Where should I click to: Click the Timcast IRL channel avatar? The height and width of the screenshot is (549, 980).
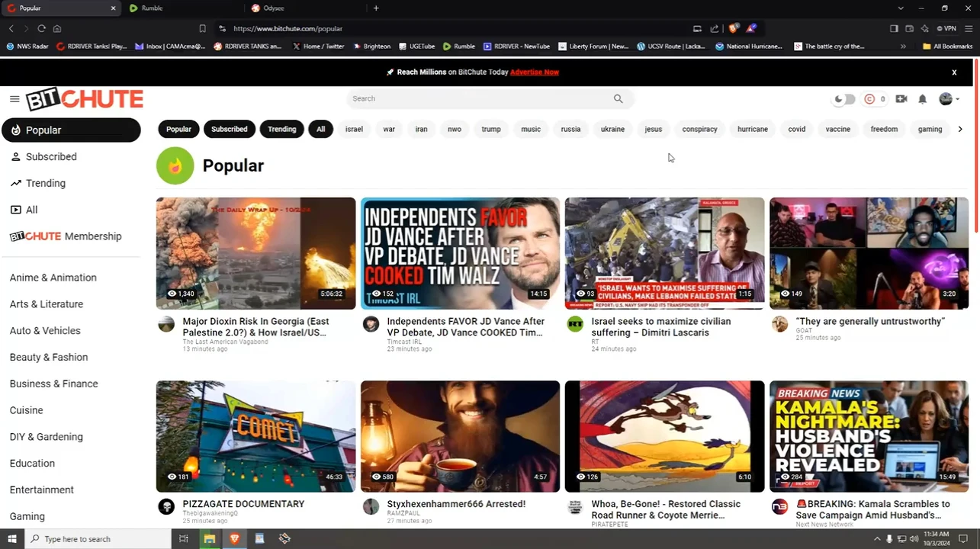click(x=371, y=324)
